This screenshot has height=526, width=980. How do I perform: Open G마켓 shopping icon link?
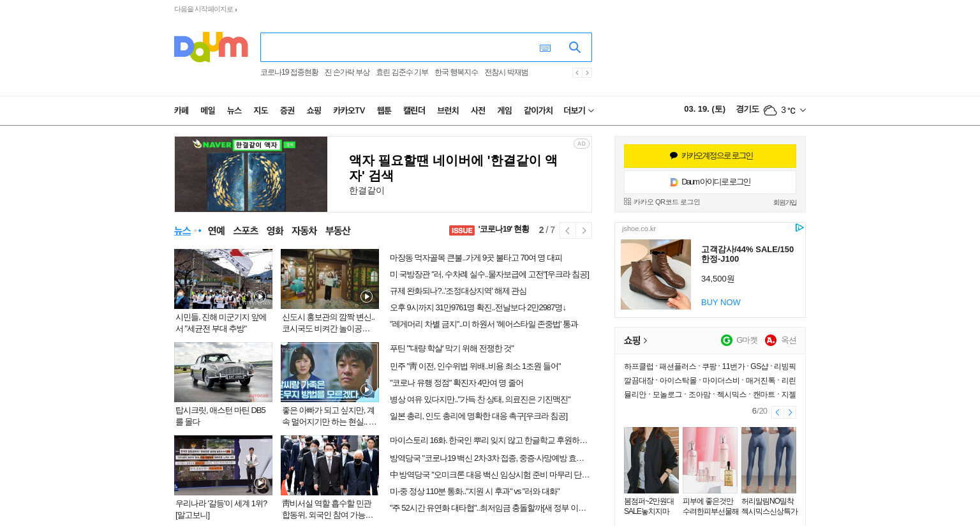point(727,340)
